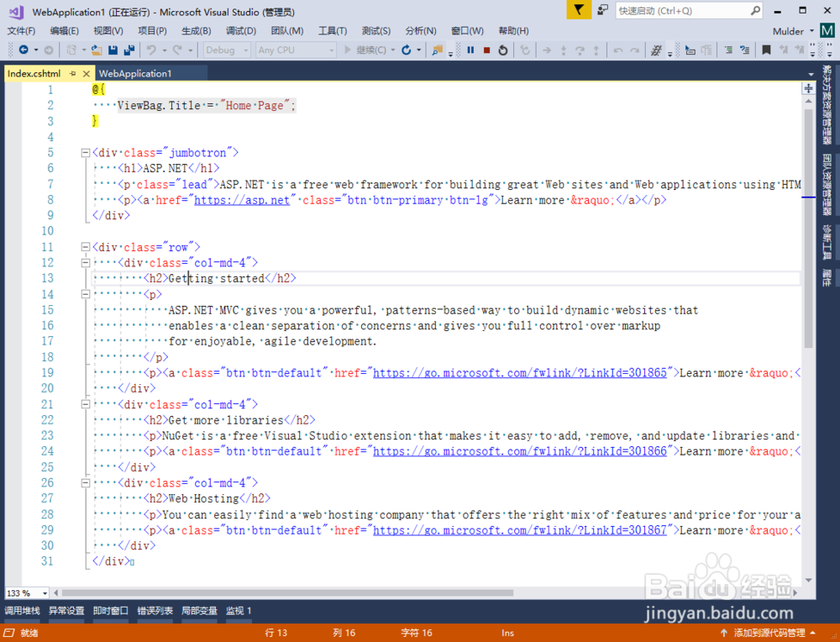Click the exception settings hash icon
This screenshot has height=642, width=840.
point(656,50)
